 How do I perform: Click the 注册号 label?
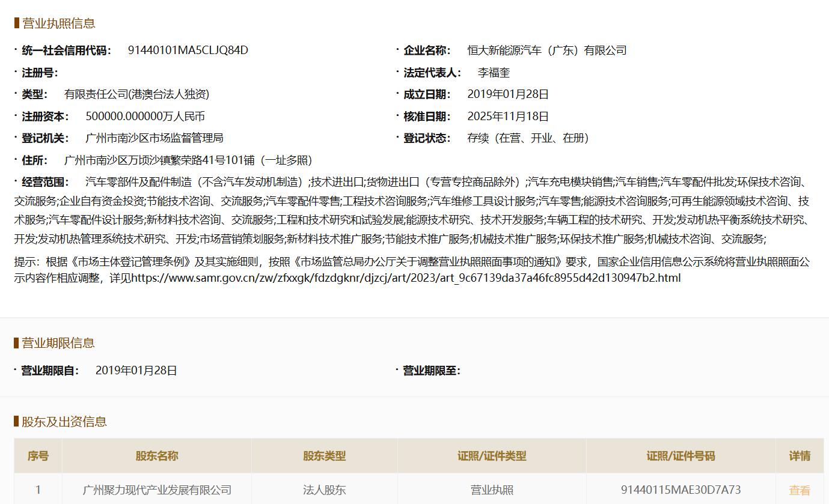pyautogui.click(x=40, y=73)
